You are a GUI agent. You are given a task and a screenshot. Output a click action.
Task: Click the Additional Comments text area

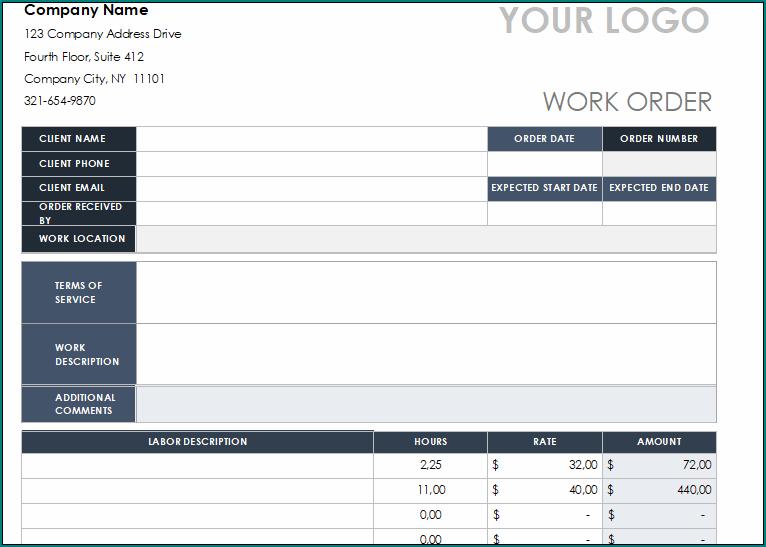point(426,404)
